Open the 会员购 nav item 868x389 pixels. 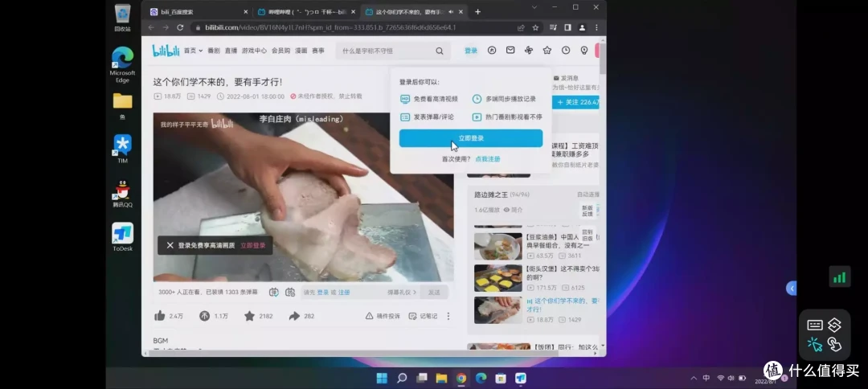coord(280,51)
